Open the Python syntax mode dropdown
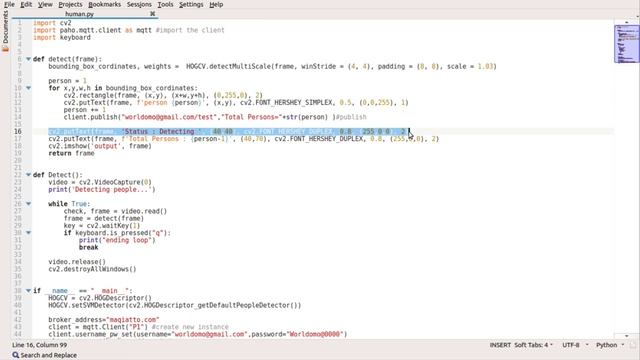Image resolution: width=640 pixels, height=360 pixels. 610,345
